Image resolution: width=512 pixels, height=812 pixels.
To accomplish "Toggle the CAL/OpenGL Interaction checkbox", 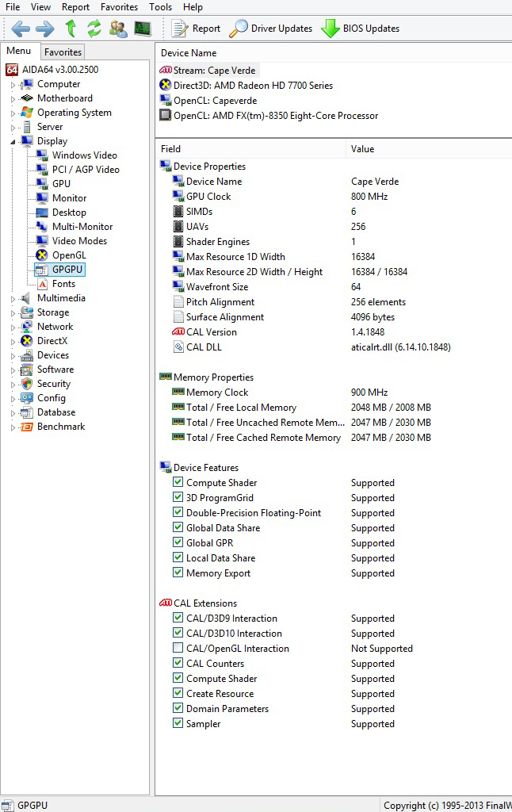I will tap(178, 648).
